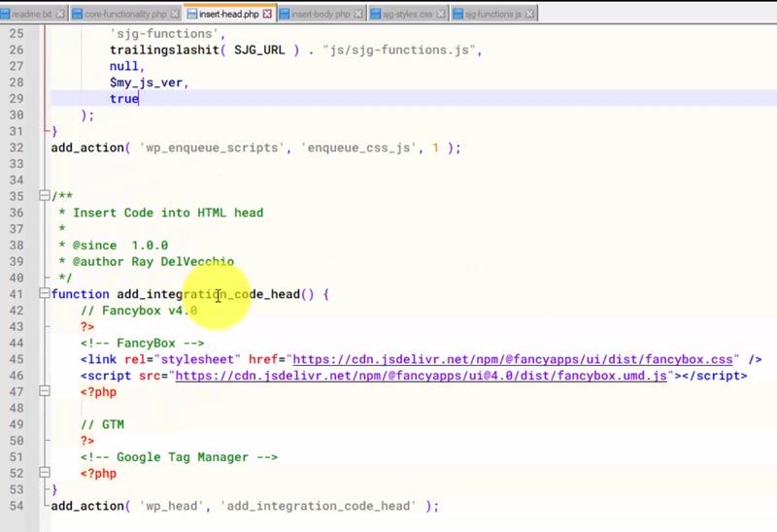
Task: Close the sjg-functions.js tab
Action: [529, 14]
